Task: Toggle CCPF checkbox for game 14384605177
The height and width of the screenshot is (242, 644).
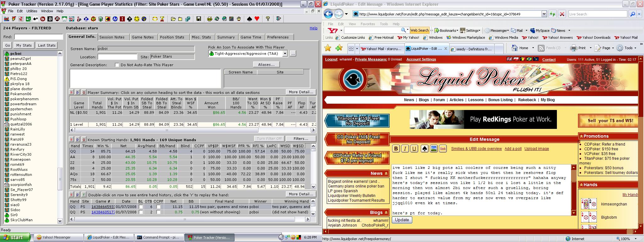Action: point(158,212)
